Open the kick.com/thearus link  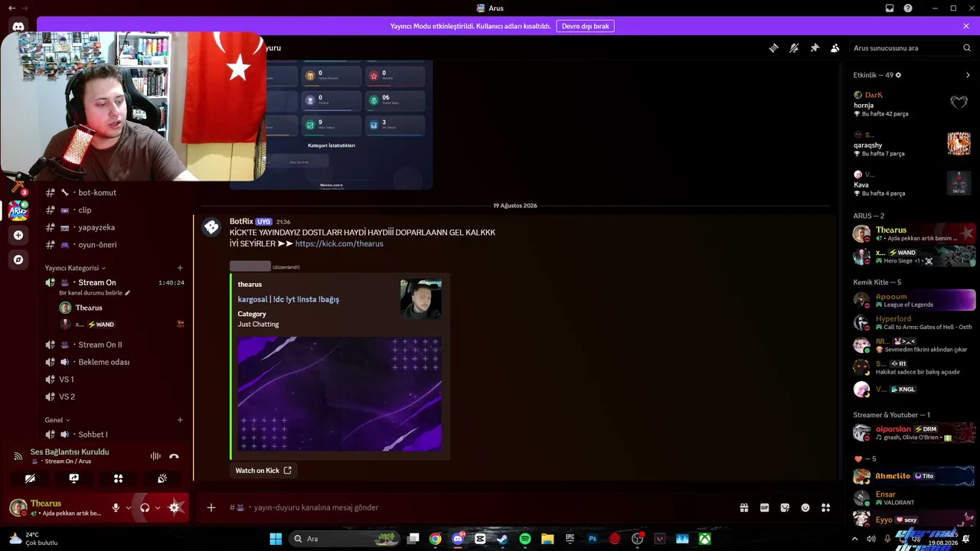[x=339, y=243]
